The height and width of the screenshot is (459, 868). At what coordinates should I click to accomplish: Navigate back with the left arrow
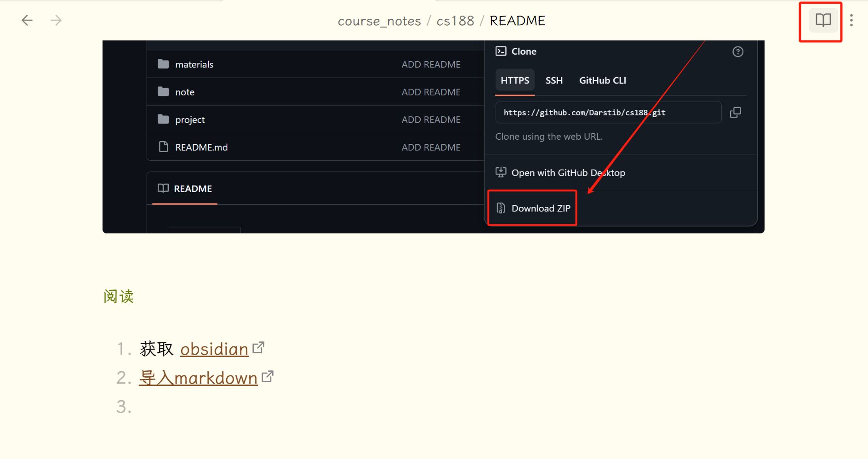[27, 20]
